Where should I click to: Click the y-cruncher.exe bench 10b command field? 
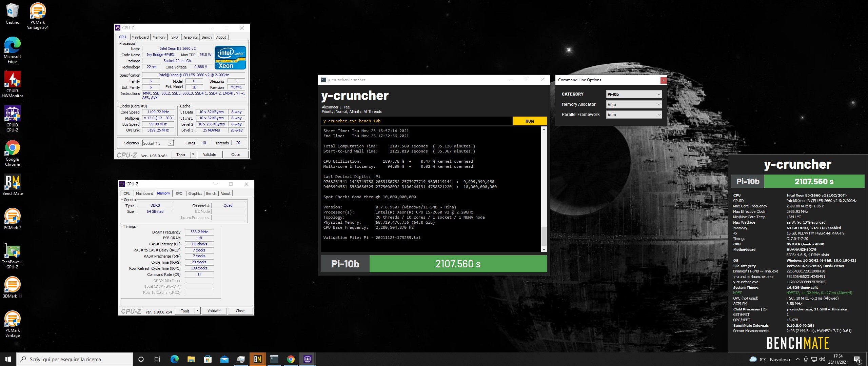click(416, 121)
